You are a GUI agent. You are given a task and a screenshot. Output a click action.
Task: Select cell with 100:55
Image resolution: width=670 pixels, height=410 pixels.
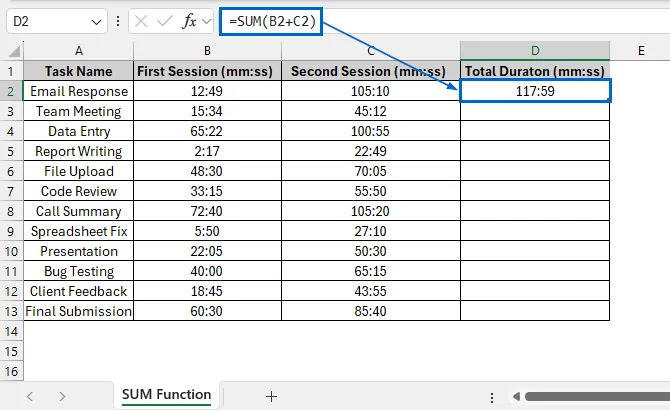coord(370,131)
